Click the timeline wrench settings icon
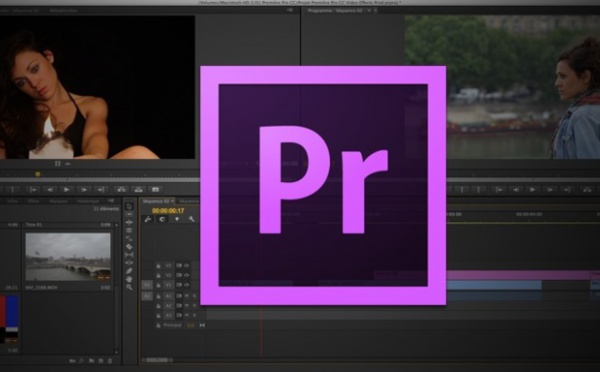 tap(191, 219)
